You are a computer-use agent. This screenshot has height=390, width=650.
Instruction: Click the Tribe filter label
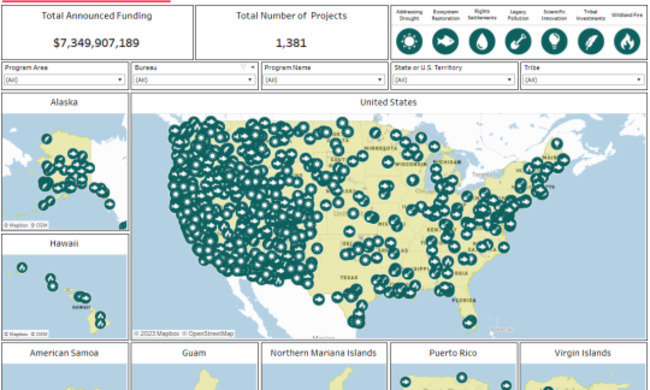point(532,68)
